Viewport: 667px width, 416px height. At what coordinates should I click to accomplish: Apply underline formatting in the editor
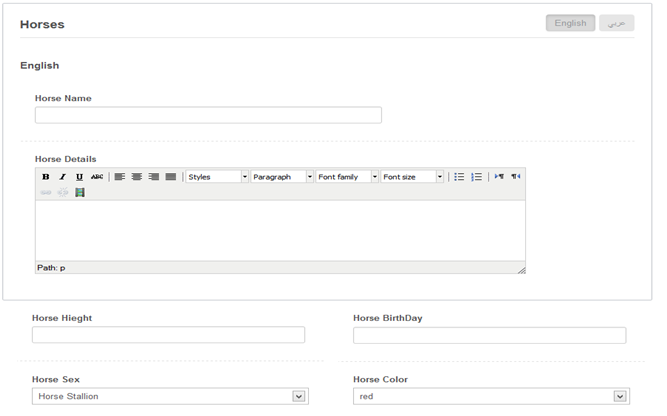click(x=79, y=177)
